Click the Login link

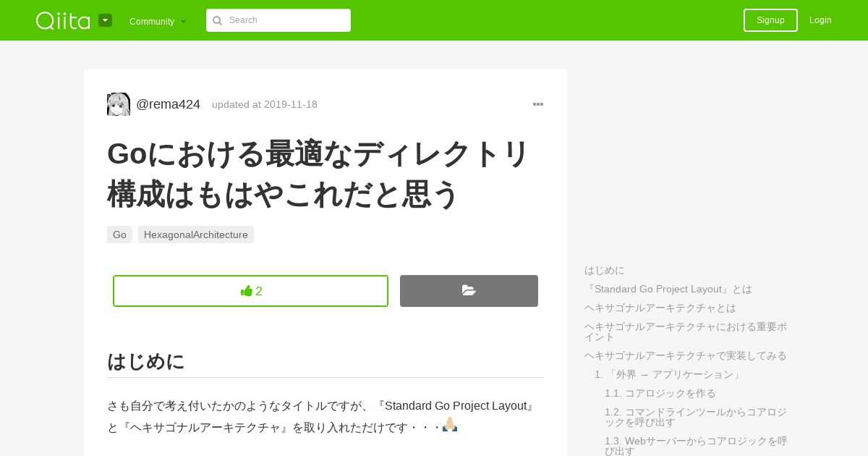820,20
